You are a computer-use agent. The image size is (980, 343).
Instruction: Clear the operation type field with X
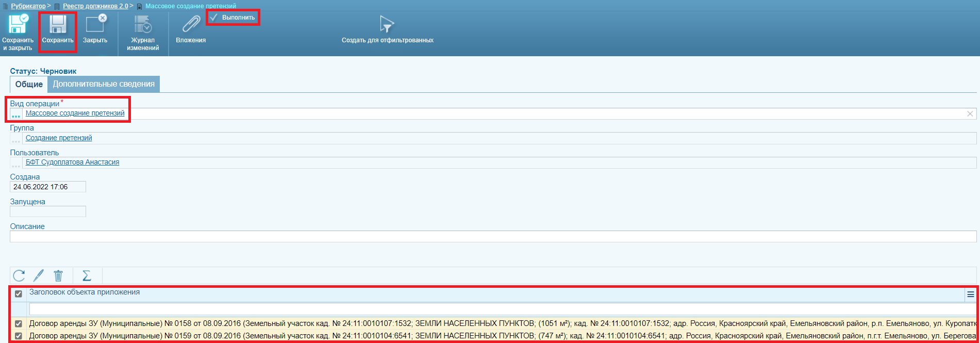click(970, 113)
